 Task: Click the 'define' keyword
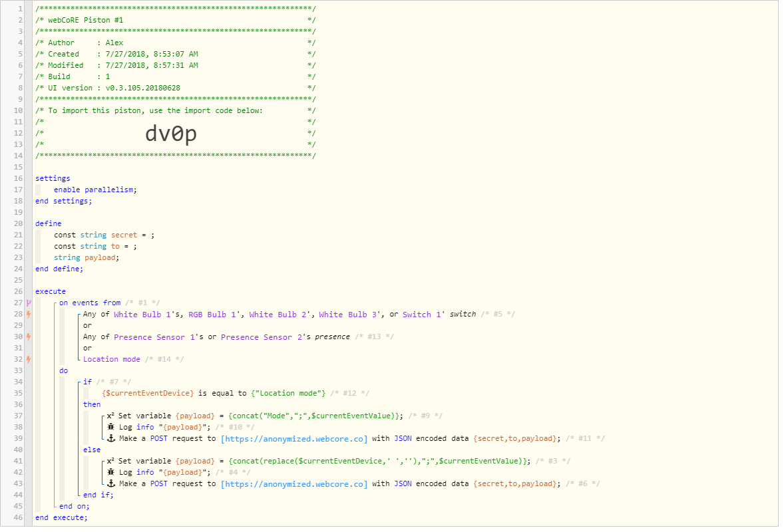48,223
